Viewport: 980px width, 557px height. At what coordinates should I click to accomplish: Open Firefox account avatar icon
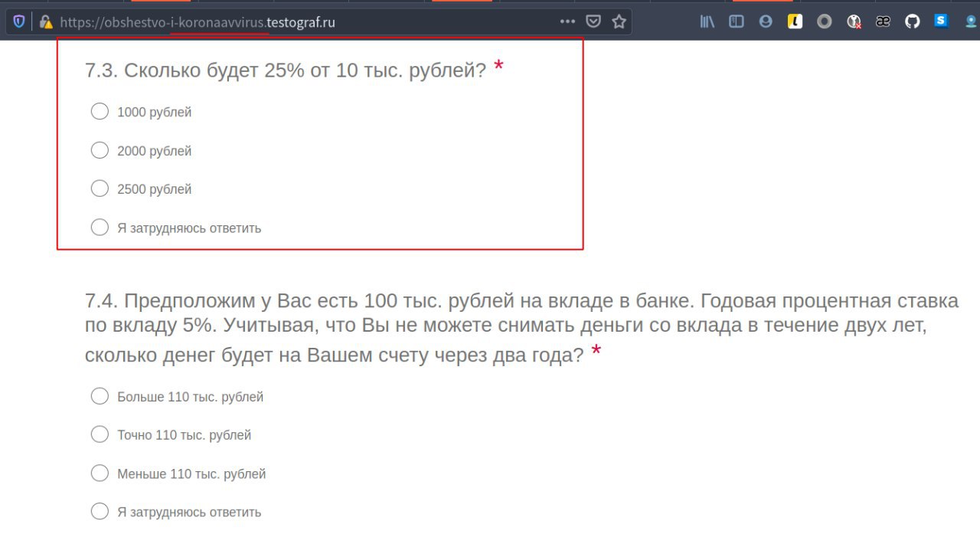[766, 21]
